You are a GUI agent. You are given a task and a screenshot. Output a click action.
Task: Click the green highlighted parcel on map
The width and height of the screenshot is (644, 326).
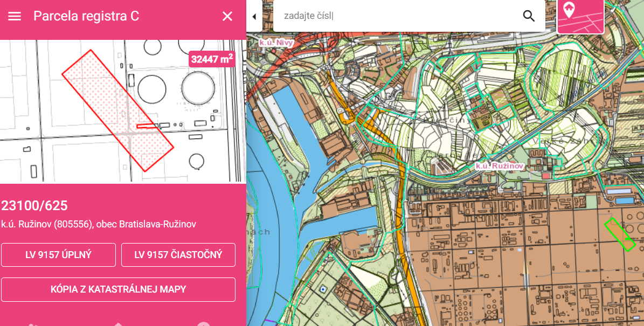point(619,234)
